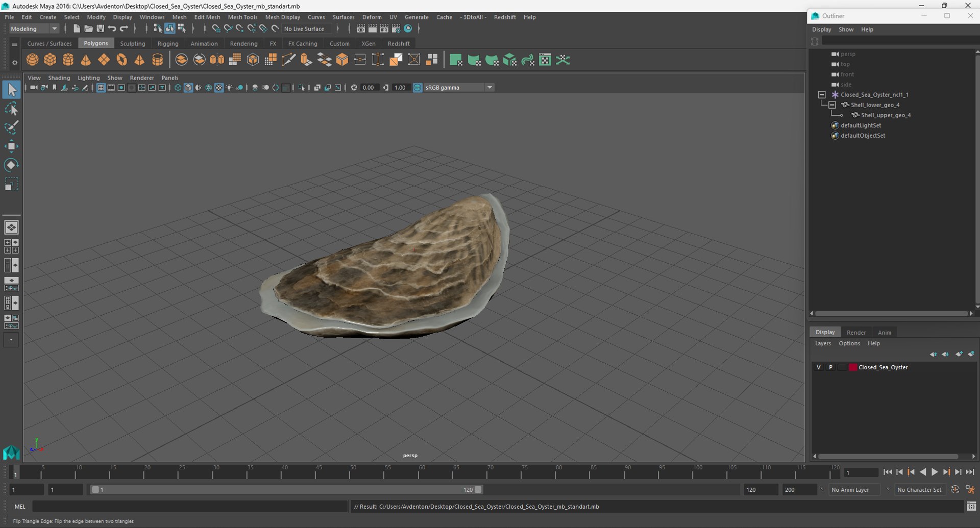
Task: Open the Outliner Display menu
Action: click(821, 30)
